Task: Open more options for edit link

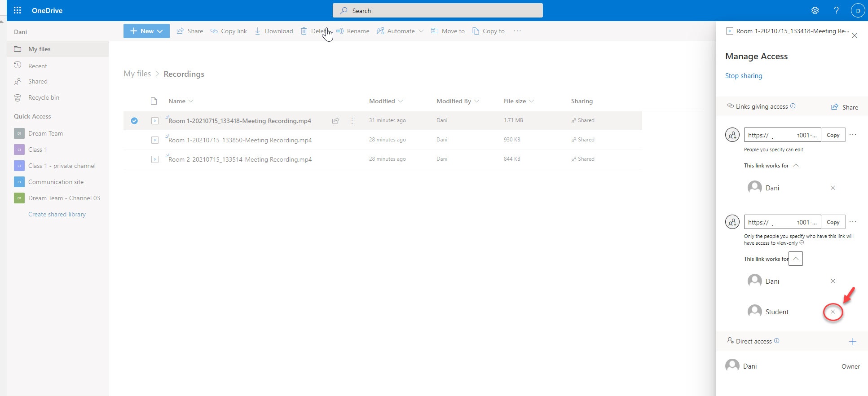Action: (x=853, y=135)
